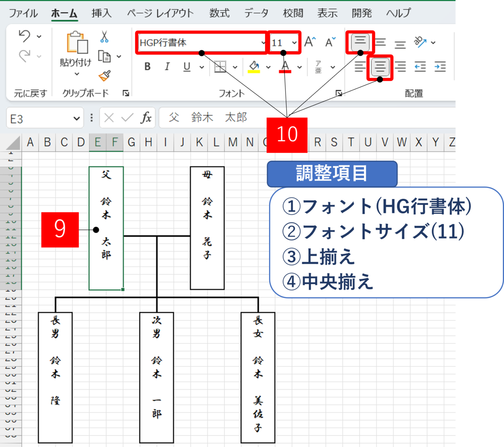Toggle the Top Align button
This screenshot has height=447, width=504.
[x=360, y=41]
